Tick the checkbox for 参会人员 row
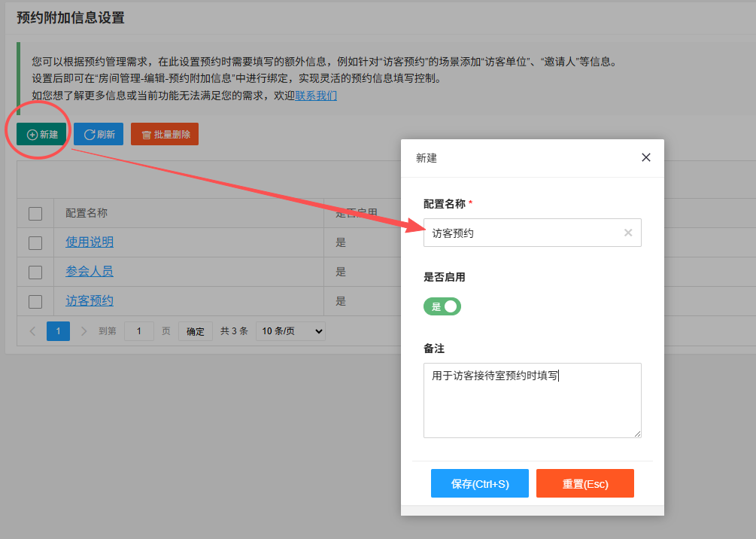This screenshot has height=539, width=756. pyautogui.click(x=35, y=272)
